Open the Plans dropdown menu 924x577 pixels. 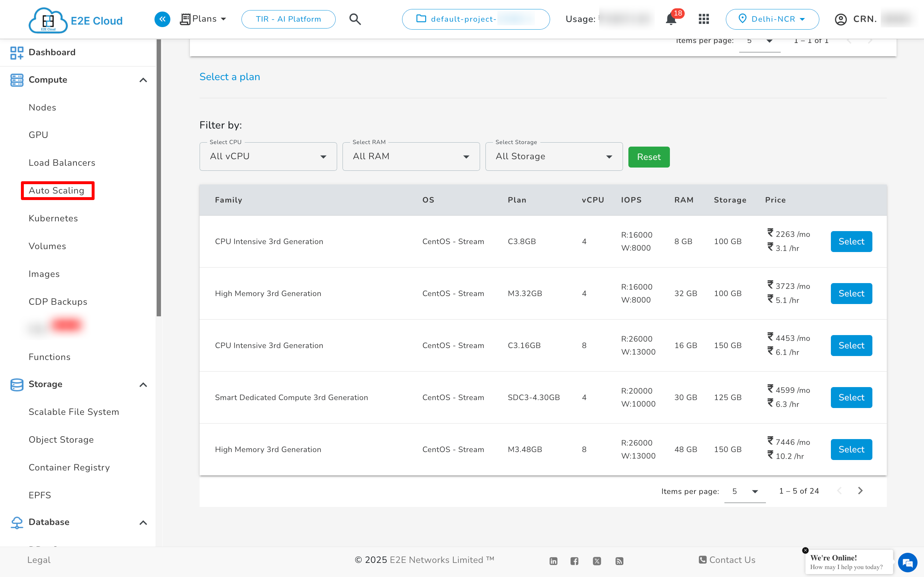tap(203, 19)
